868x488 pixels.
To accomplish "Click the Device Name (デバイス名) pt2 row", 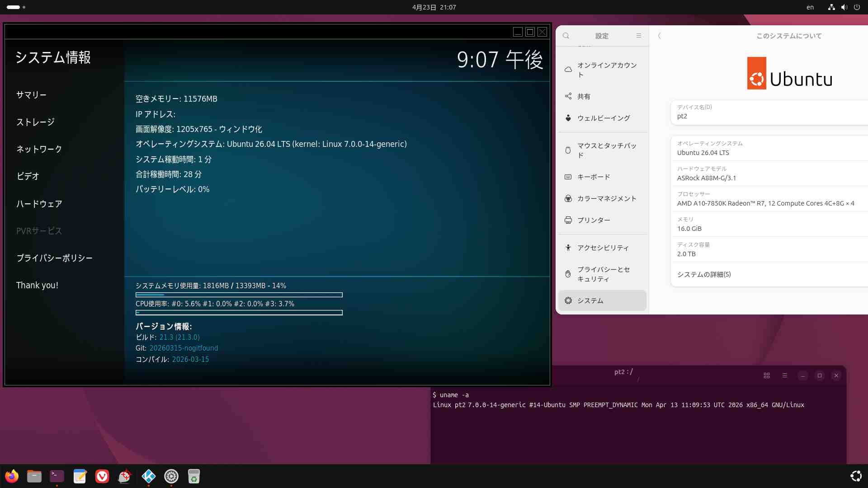I will [x=769, y=112].
